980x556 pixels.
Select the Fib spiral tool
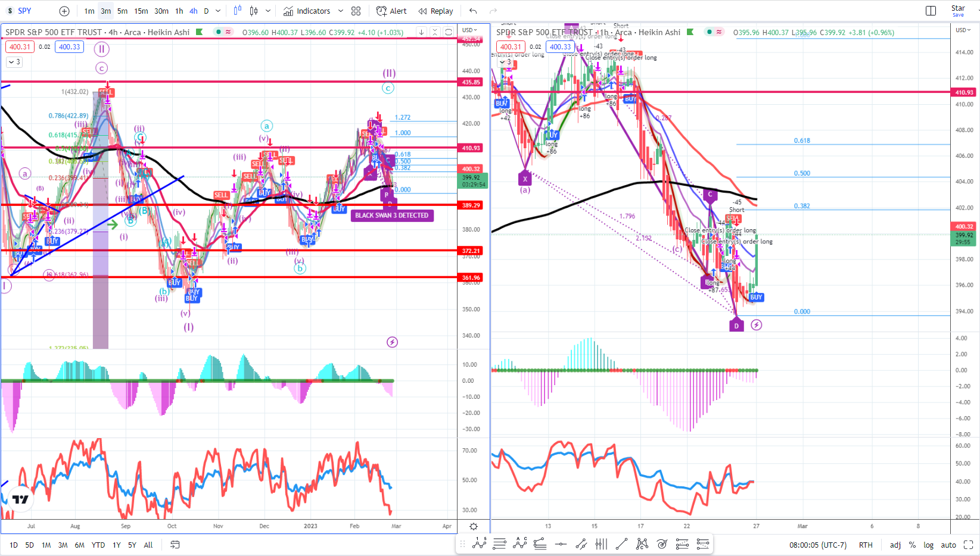(x=662, y=543)
